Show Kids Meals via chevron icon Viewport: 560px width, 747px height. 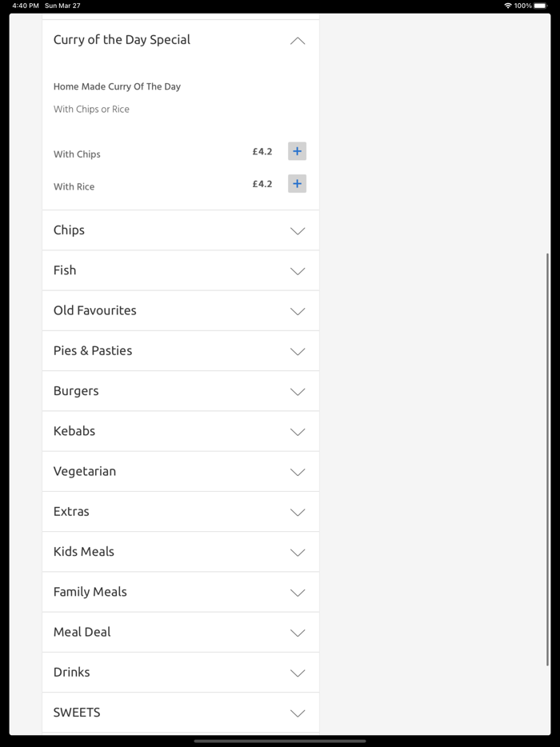click(298, 553)
